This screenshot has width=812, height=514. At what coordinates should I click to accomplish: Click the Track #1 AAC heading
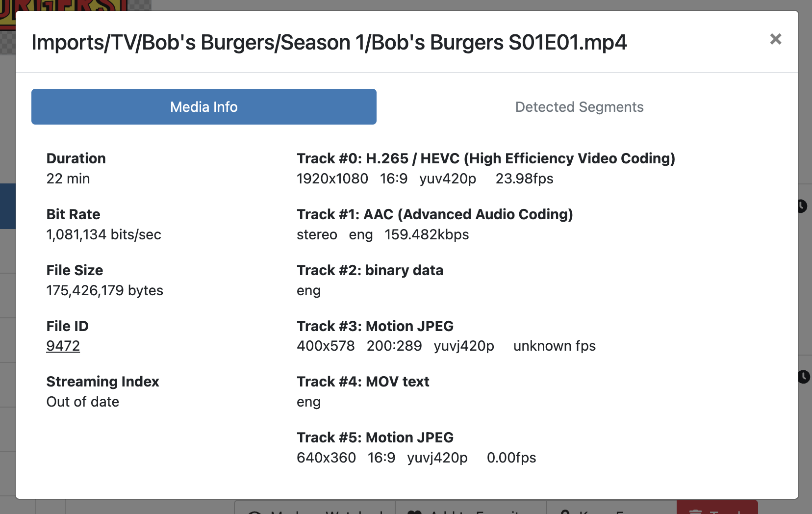[434, 214]
